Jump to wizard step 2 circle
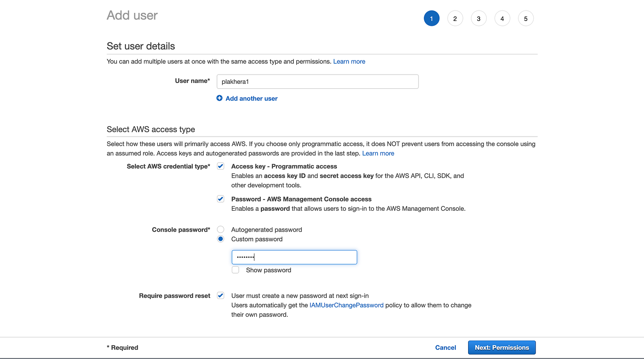 point(455,19)
